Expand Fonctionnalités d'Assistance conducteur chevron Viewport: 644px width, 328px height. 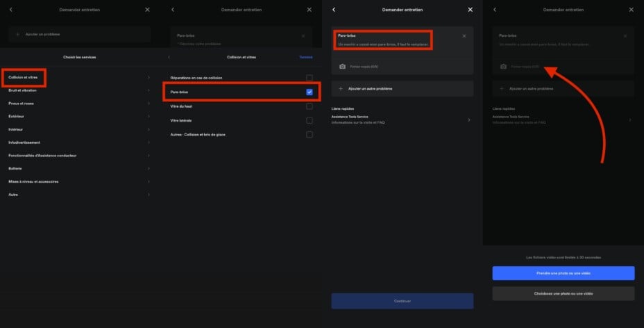(149, 156)
